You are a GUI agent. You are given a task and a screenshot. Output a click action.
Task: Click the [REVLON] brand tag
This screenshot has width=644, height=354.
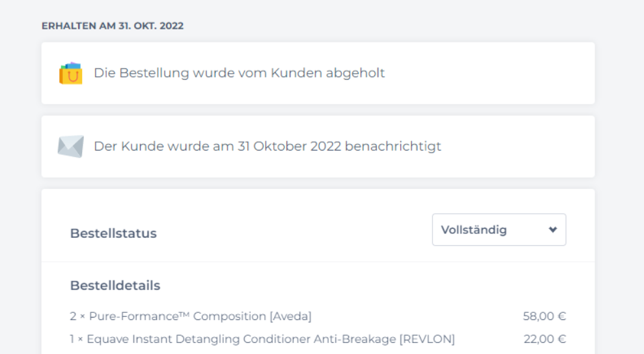(427, 339)
